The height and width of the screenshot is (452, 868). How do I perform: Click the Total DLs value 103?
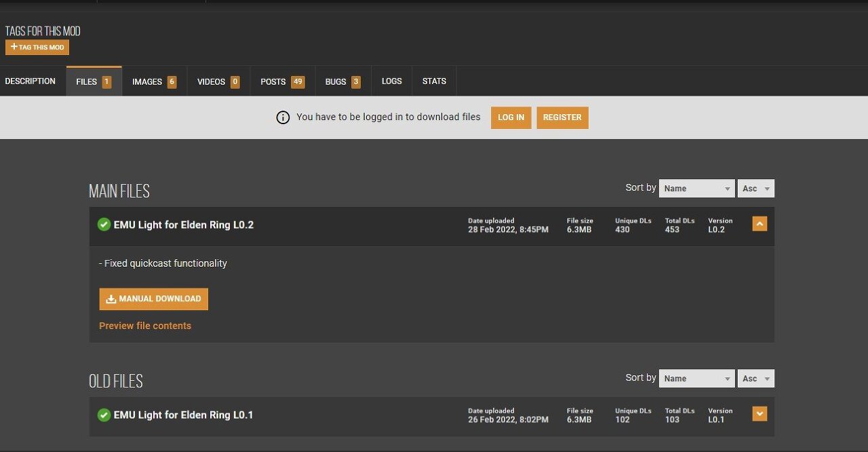(x=672, y=419)
